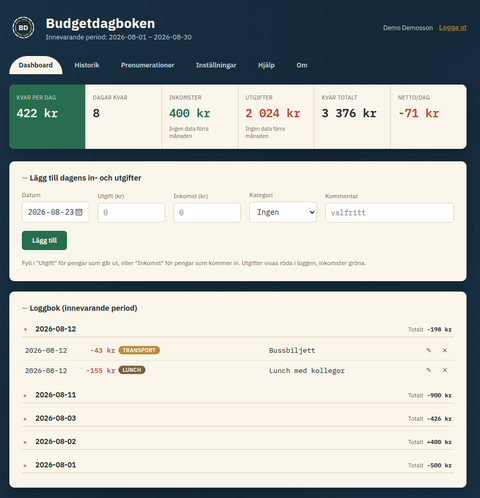Click the -43 kr amount
The width and height of the screenshot is (480, 498).
click(103, 350)
